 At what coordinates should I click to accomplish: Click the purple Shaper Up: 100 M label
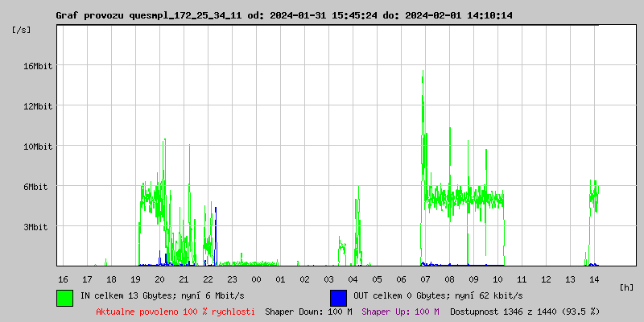[x=401, y=311]
